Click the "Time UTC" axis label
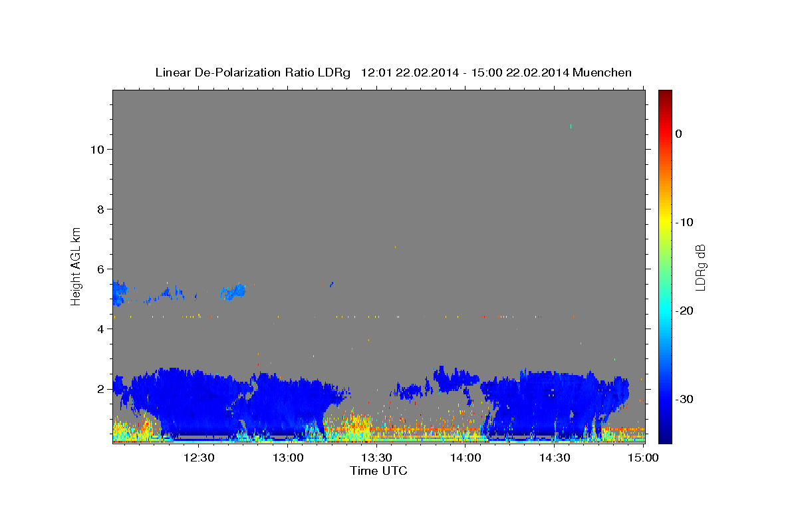This screenshot has height=532, width=798. 378,471
